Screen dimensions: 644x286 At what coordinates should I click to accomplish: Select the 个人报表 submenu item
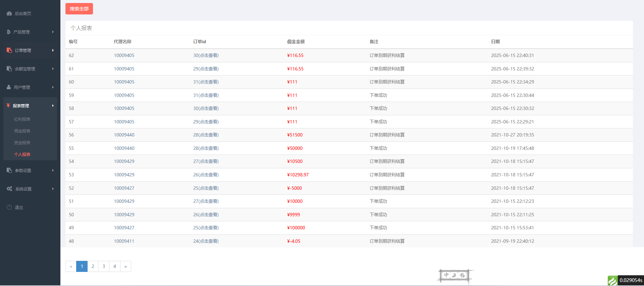22,155
